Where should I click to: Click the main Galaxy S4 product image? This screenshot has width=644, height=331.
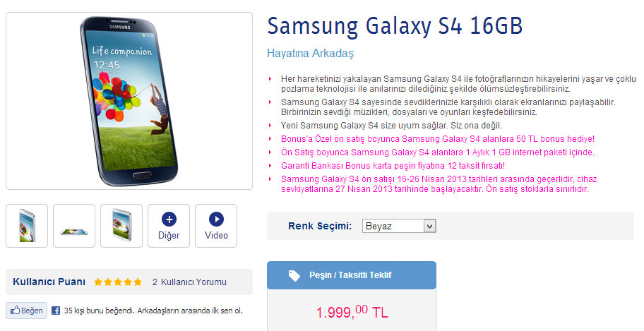pos(129,101)
